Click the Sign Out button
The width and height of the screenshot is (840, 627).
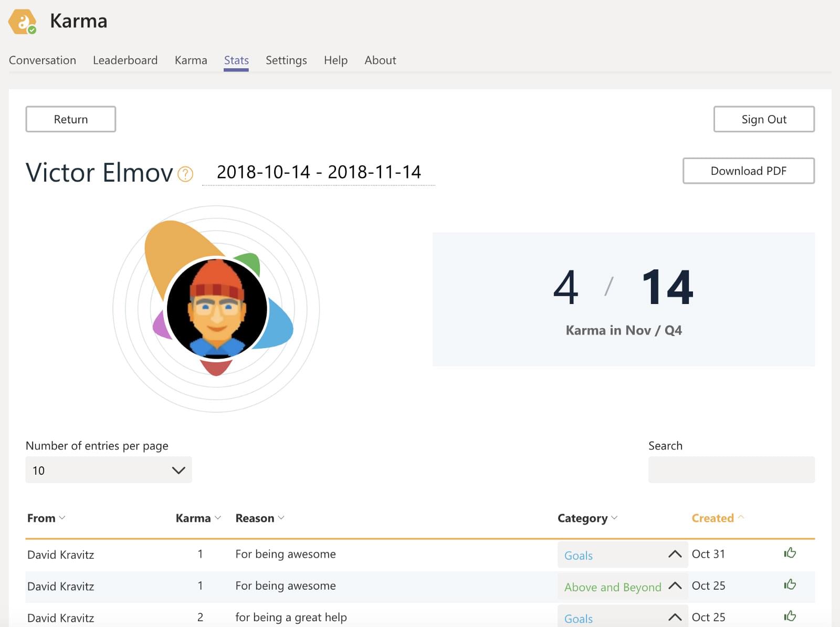tap(763, 119)
